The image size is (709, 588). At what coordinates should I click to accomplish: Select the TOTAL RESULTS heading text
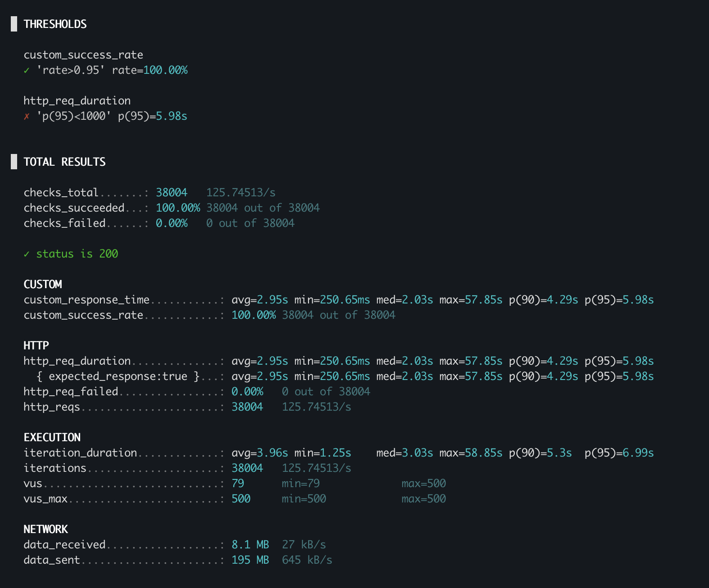pos(64,162)
